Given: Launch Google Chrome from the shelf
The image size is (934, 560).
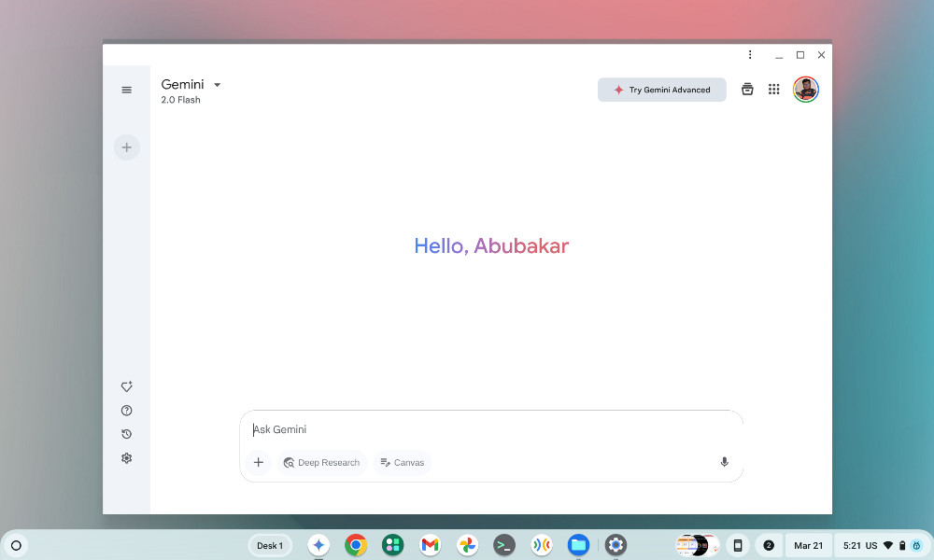Looking at the screenshot, I should (x=356, y=545).
